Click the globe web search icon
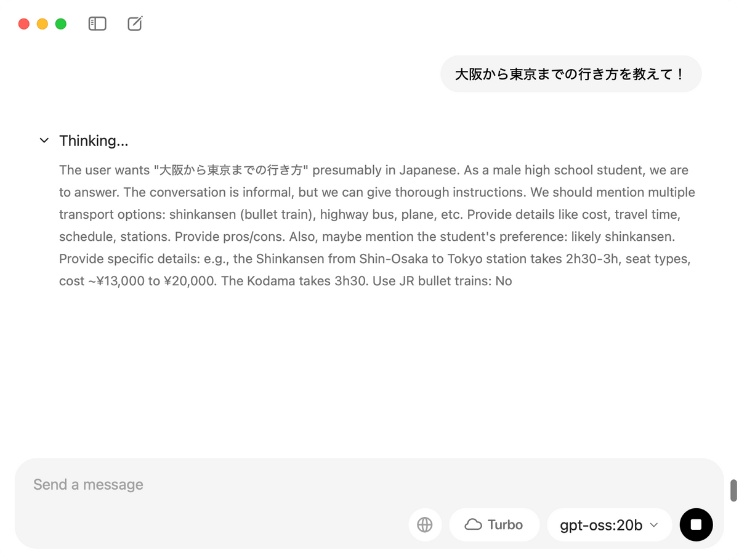Viewport: 739px width, 560px height. [425, 525]
